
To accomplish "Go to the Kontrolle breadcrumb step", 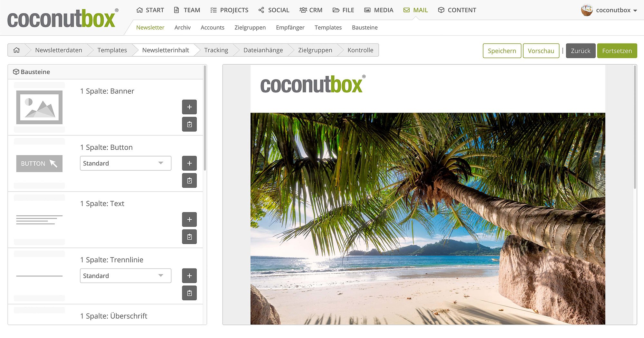I will 360,50.
